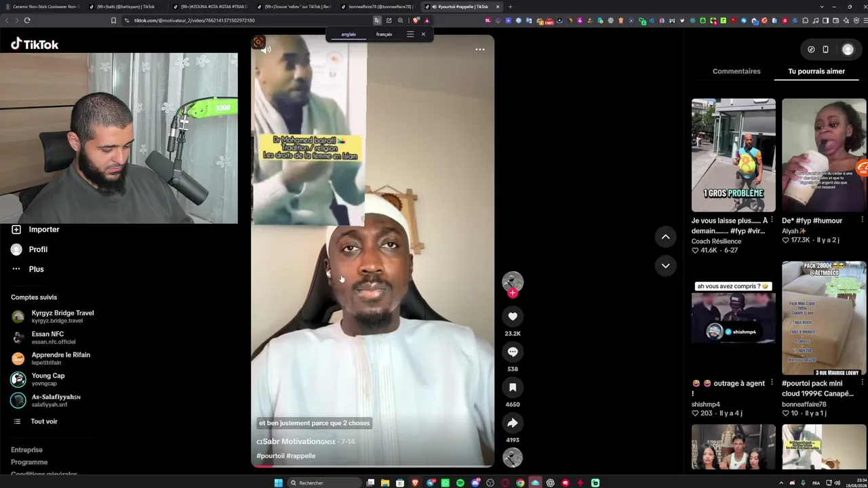Click the TikTok logo
Image resolution: width=868 pixels, height=488 pixels.
coord(35,44)
